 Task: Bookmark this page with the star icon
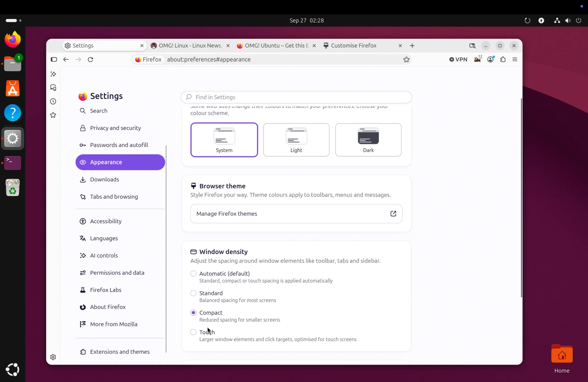tap(406, 59)
